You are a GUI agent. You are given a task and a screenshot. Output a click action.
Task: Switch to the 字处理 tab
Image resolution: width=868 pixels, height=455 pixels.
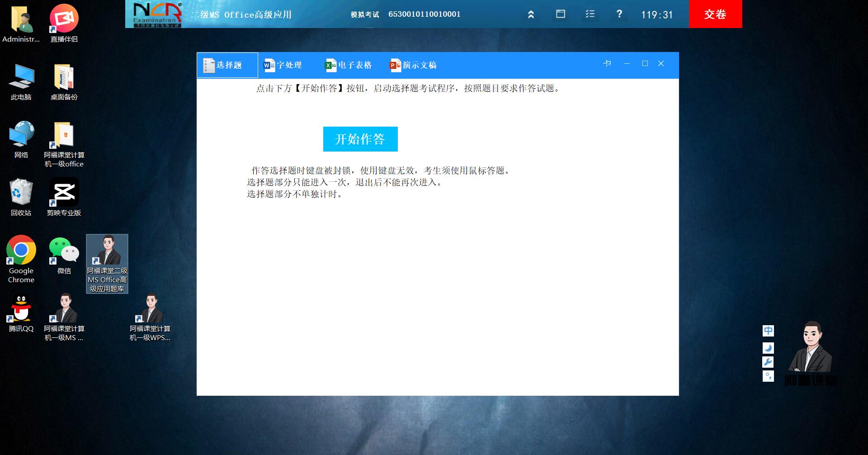[x=283, y=65]
